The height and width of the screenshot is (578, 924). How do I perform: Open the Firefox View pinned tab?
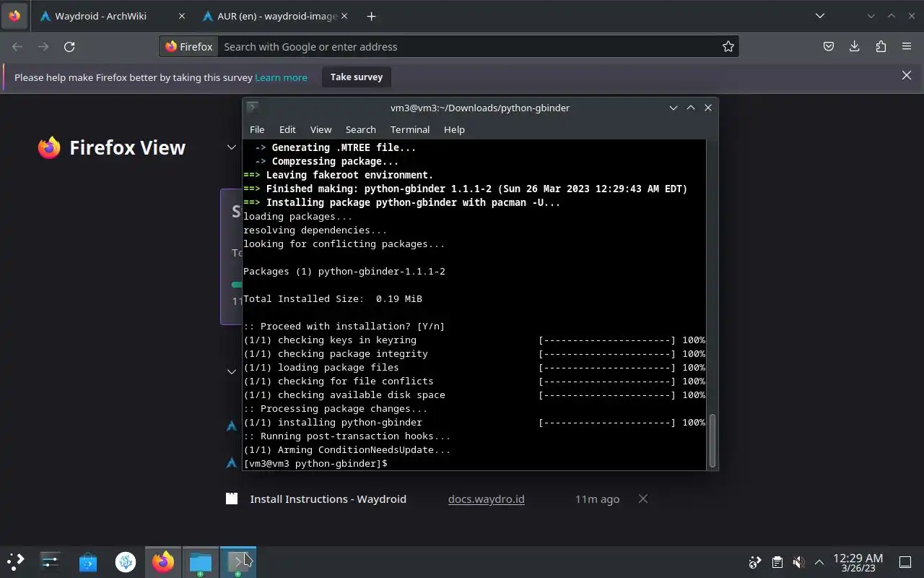pos(14,16)
